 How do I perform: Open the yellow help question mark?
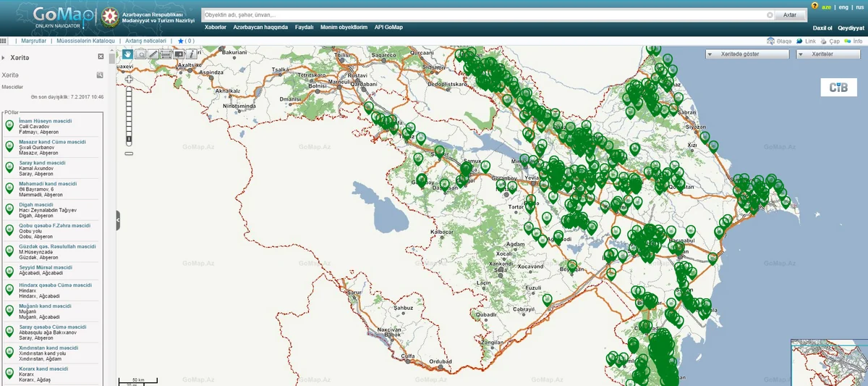pos(816,6)
